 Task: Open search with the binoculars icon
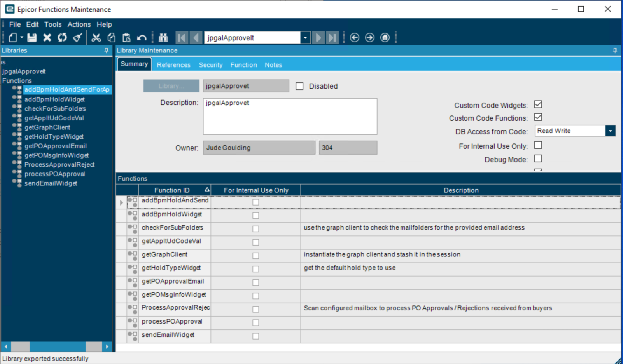coord(163,38)
